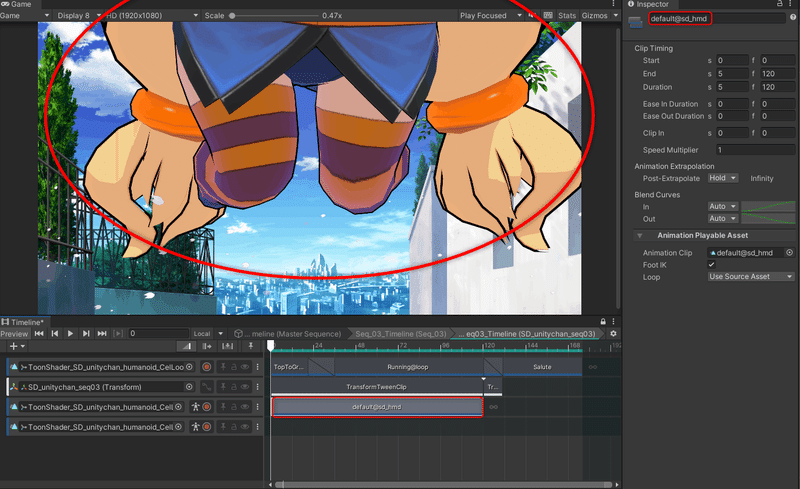Viewport: 800px width, 489px height.
Task: Open Master Sequence breadcrumb
Action: [292, 334]
